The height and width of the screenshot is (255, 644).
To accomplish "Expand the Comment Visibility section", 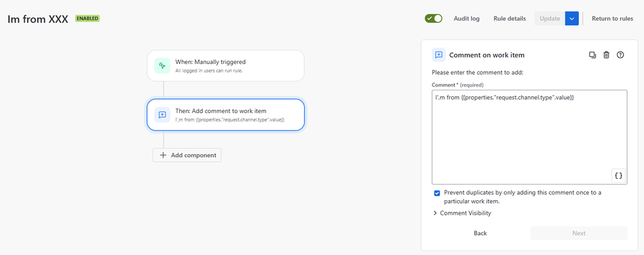I will (x=462, y=213).
